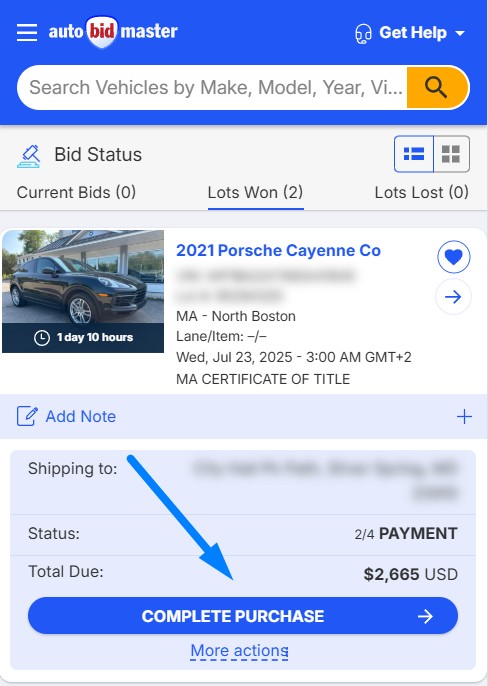Screen dimensions: 488x686
Task: Click the COMPLETE PURCHASE button
Action: click(243, 616)
